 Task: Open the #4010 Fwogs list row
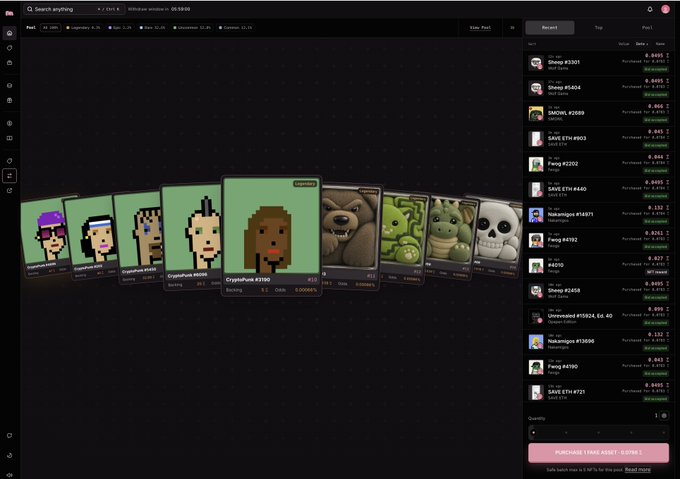point(598,266)
